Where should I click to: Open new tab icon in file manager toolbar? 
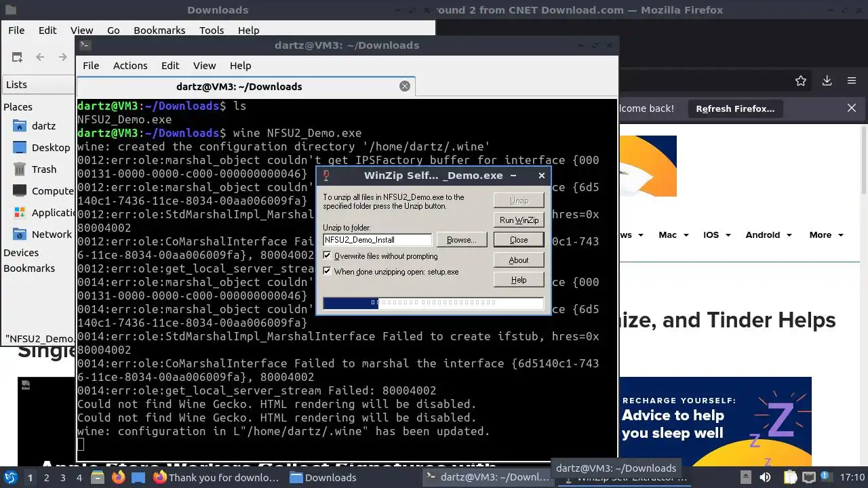(17, 57)
